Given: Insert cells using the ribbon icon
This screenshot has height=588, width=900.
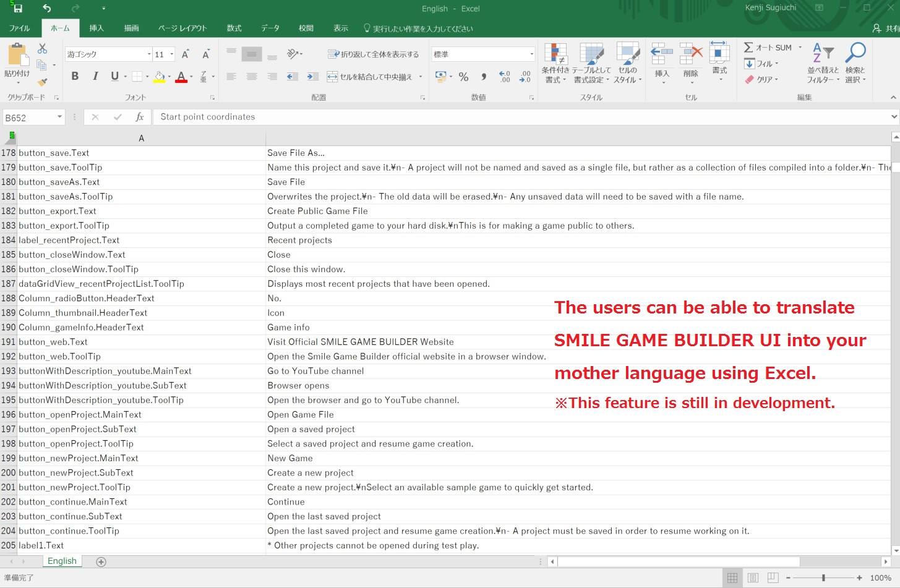Looking at the screenshot, I should click(662, 63).
